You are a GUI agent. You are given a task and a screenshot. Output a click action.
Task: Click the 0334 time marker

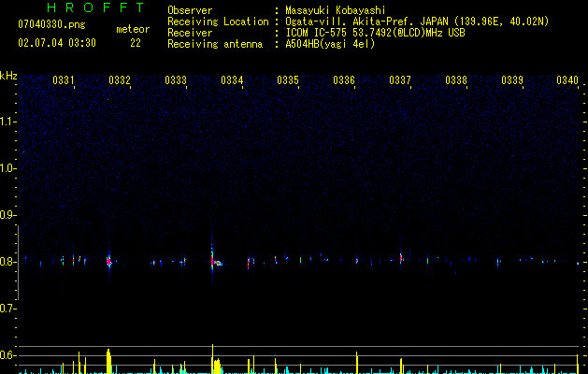click(x=232, y=80)
